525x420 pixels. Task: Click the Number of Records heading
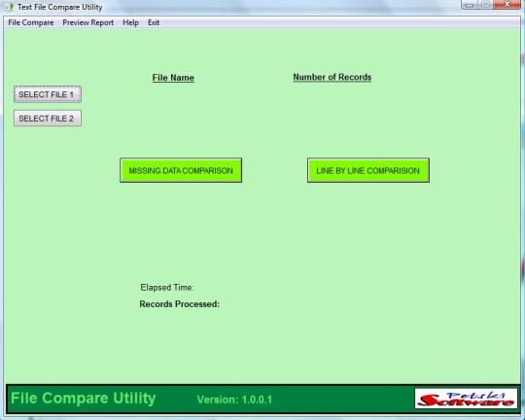pyautogui.click(x=332, y=77)
